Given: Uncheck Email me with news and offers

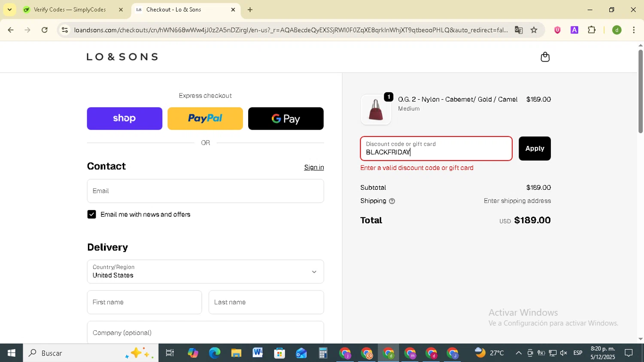Looking at the screenshot, I should 91,214.
